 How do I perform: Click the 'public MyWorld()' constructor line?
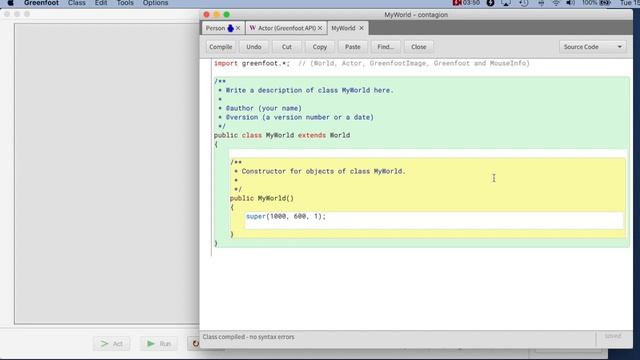click(262, 198)
